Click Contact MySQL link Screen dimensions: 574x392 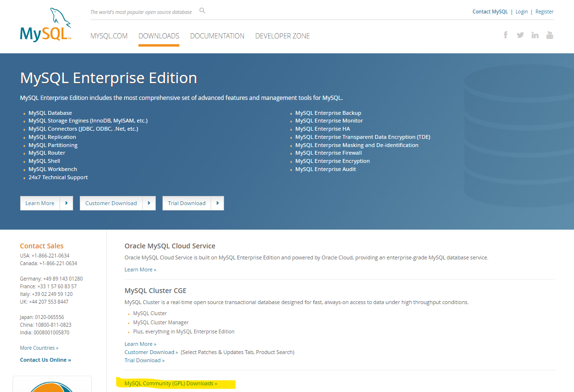[490, 12]
